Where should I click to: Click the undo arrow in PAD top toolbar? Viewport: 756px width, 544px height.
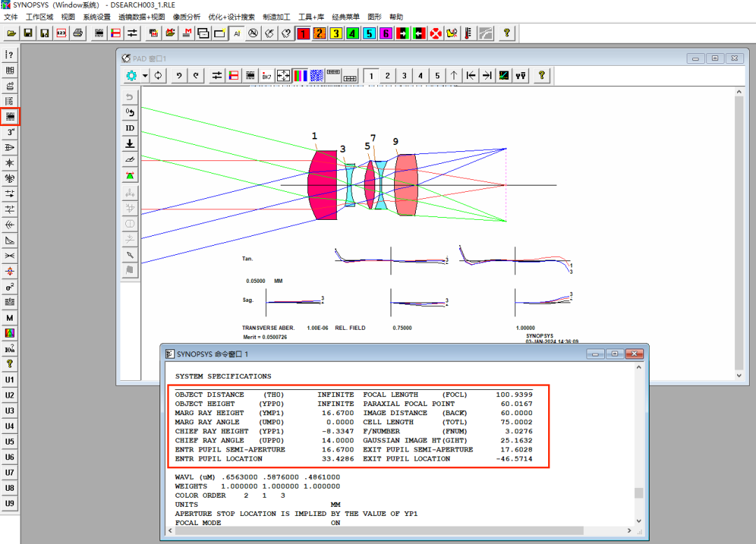[x=179, y=76]
